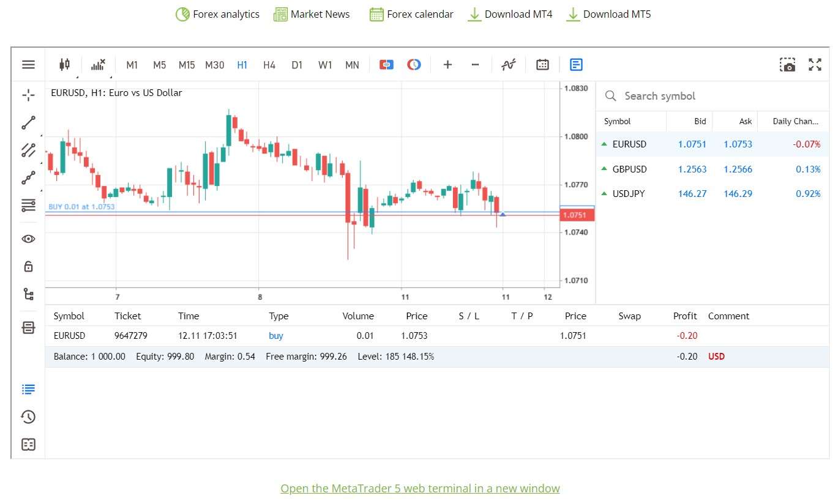Click the buy type in the position row
The width and height of the screenshot is (838, 504).
[276, 336]
